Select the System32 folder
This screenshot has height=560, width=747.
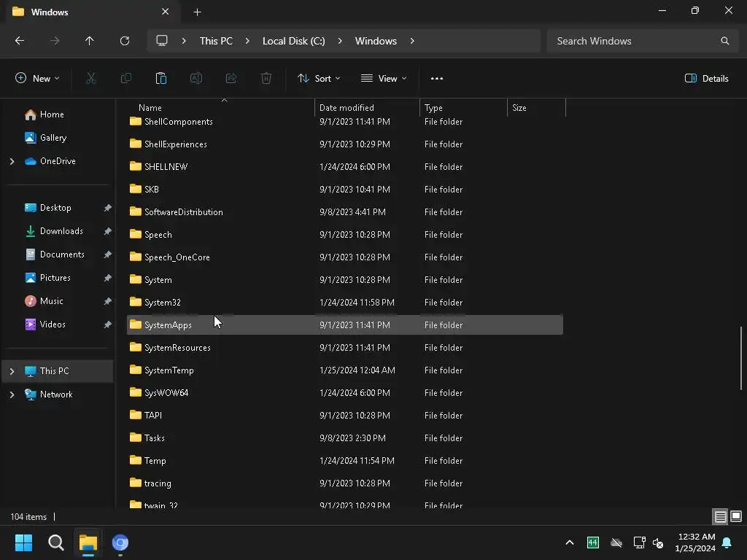(x=344, y=303)
